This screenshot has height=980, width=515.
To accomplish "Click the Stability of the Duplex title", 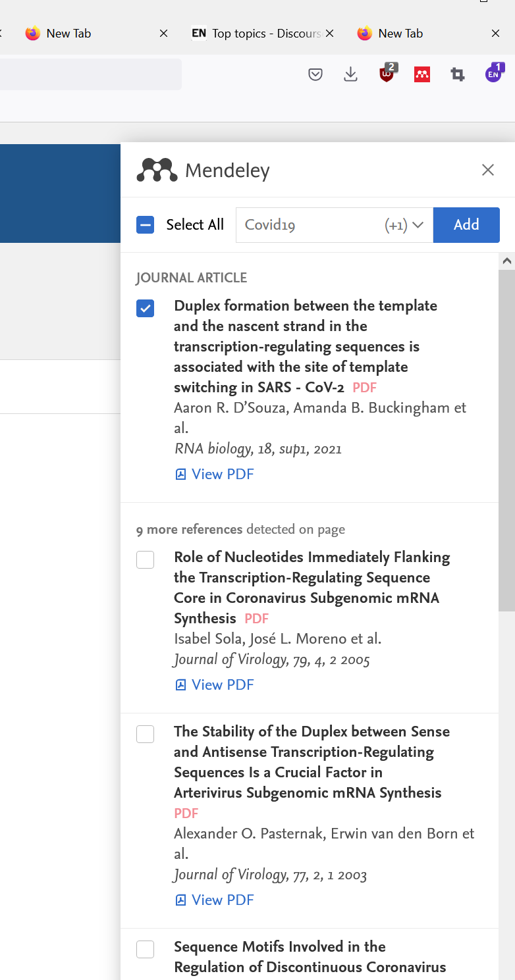I will [x=312, y=762].
